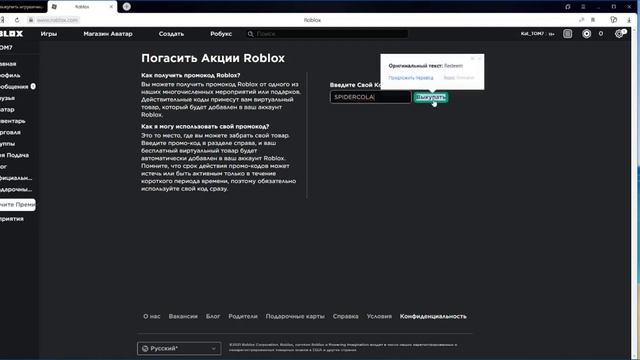Open Инвентарь in the left sidebar

coord(13,121)
